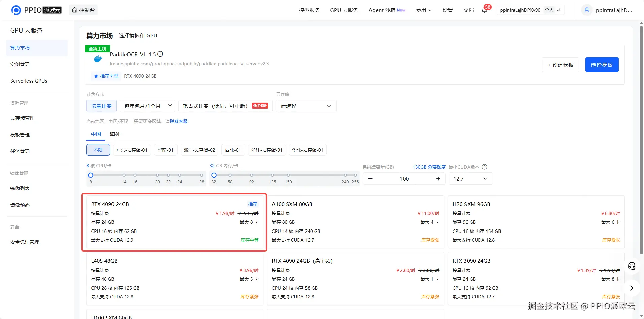Open 模型服务 in top navigation
644x319 pixels.
pyautogui.click(x=309, y=10)
